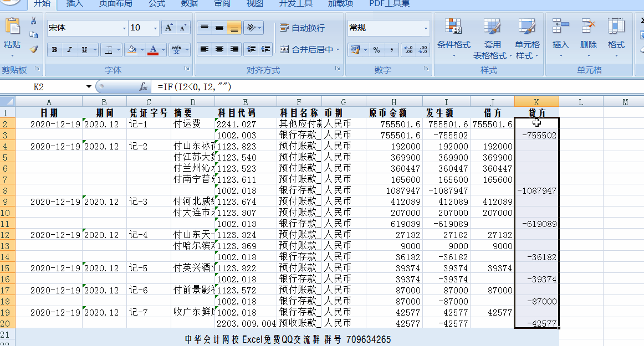The image size is (644, 346).
Task: Click the Name Box showing K2
Action: click(x=42, y=86)
